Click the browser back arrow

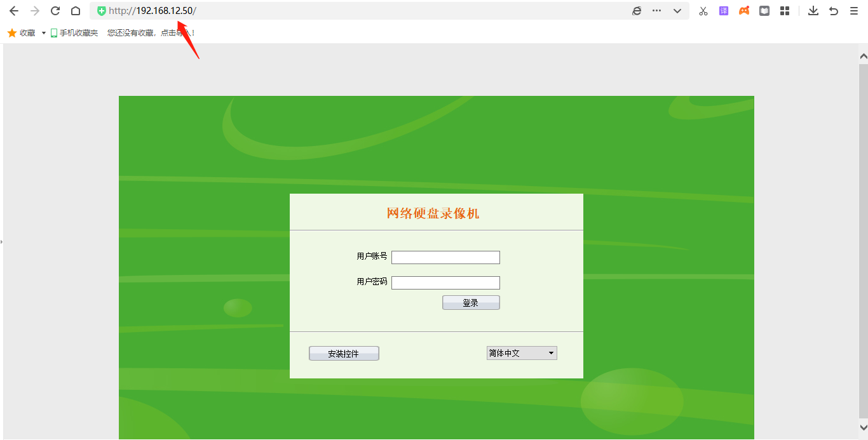pos(14,11)
